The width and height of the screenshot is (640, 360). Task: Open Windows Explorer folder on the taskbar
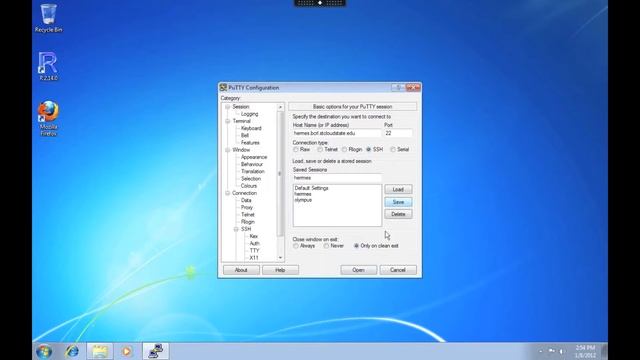100,351
